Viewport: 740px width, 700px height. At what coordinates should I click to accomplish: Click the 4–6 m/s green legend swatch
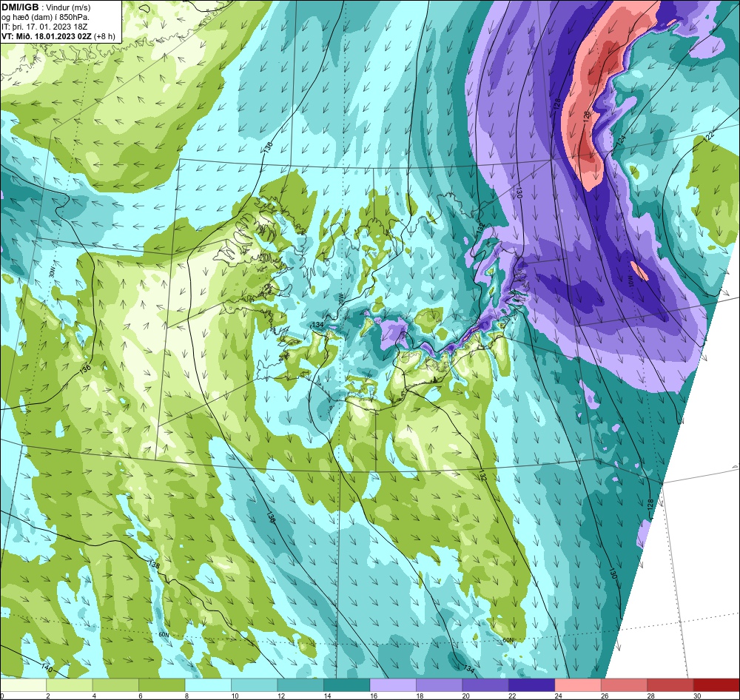[x=116, y=685]
